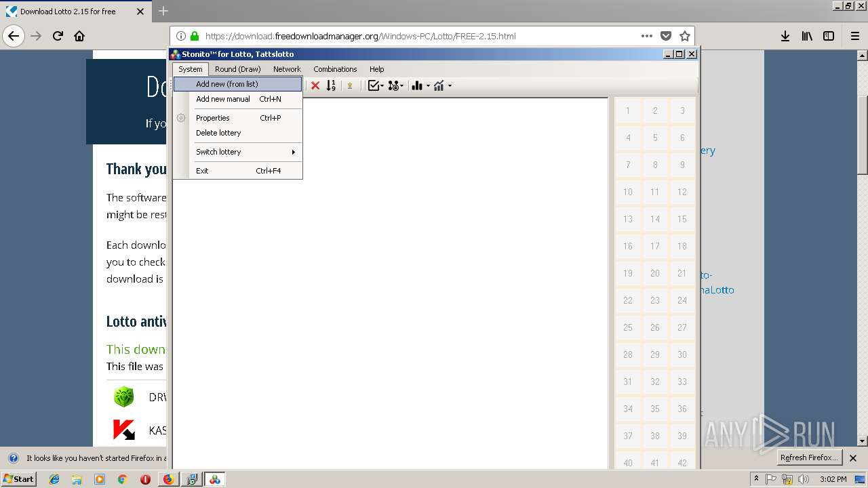Click Firefox back arrow button
This screenshot has height=488, width=868.
pyautogui.click(x=14, y=36)
